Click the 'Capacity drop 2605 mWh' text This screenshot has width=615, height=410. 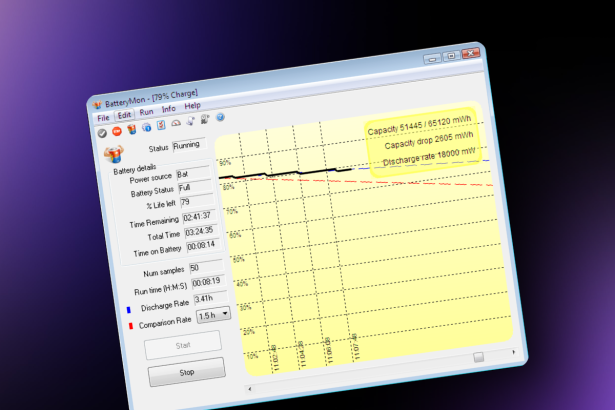(429, 140)
